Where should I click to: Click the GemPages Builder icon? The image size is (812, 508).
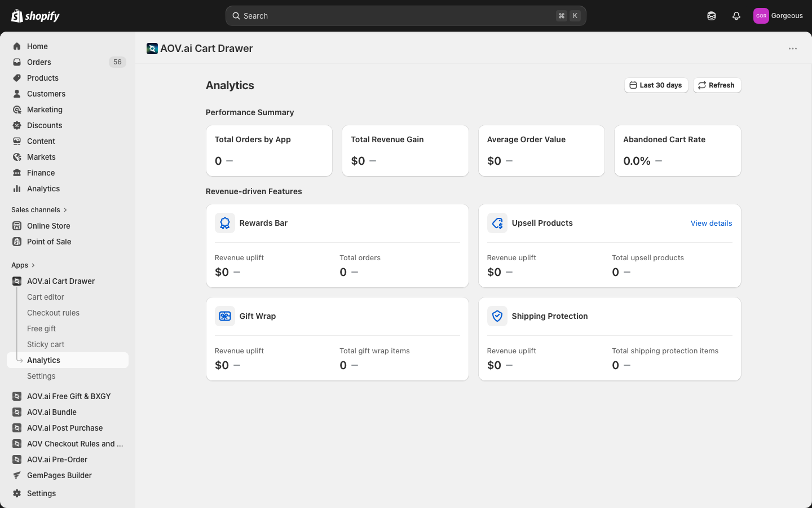[x=17, y=475]
